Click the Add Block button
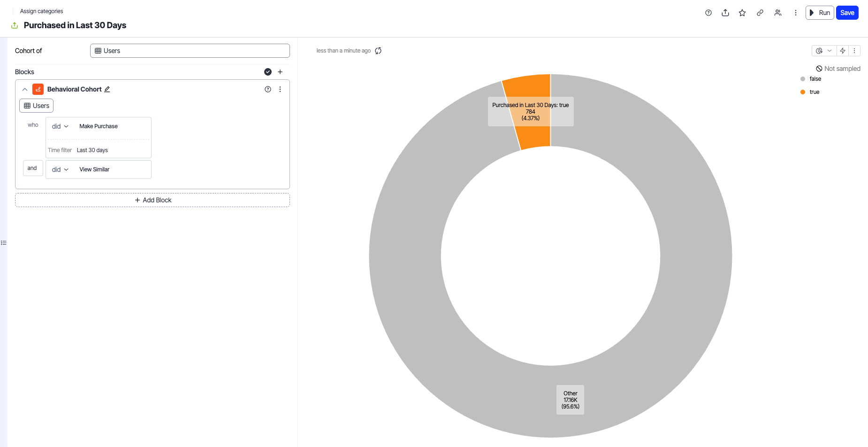Screen dimensions: 868x447 pyautogui.click(x=152, y=200)
